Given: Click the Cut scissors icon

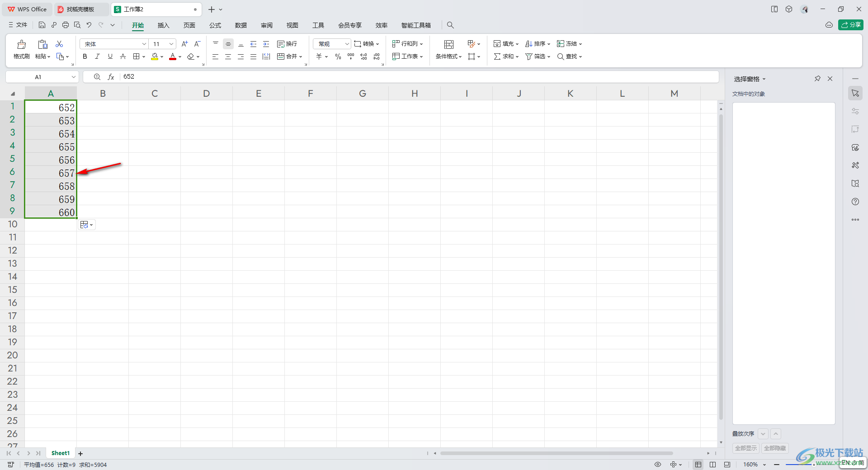Looking at the screenshot, I should [59, 44].
